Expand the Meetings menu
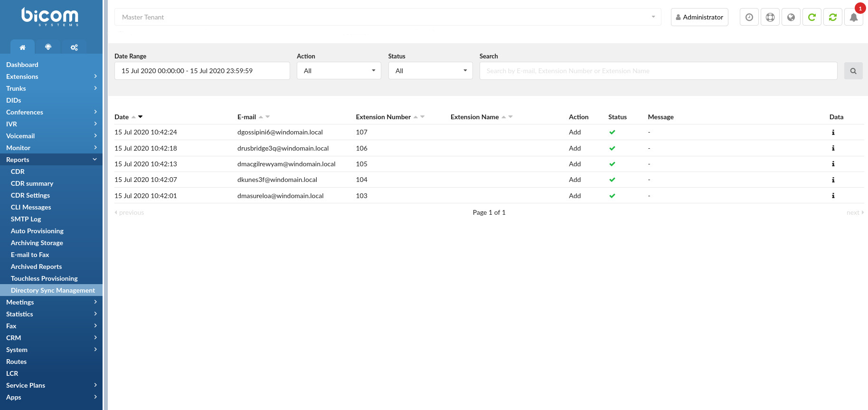 coord(51,302)
